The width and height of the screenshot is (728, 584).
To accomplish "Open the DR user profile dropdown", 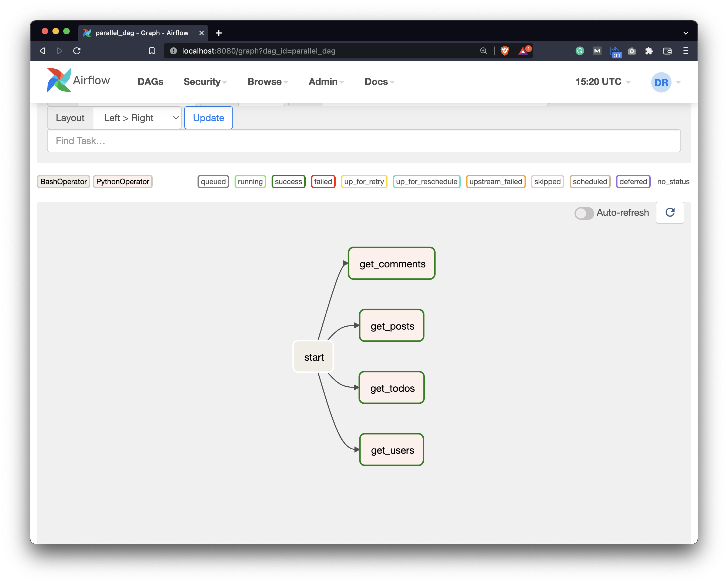I will (x=662, y=82).
